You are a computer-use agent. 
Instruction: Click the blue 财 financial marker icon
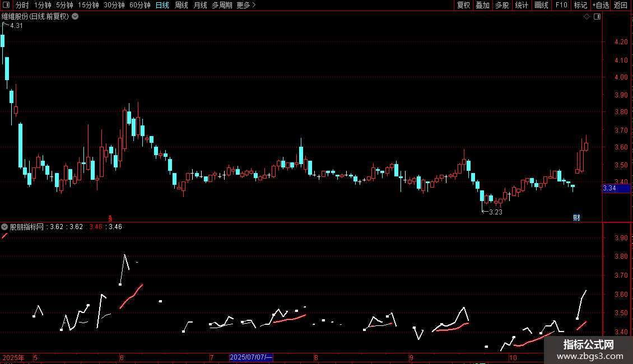click(x=576, y=218)
